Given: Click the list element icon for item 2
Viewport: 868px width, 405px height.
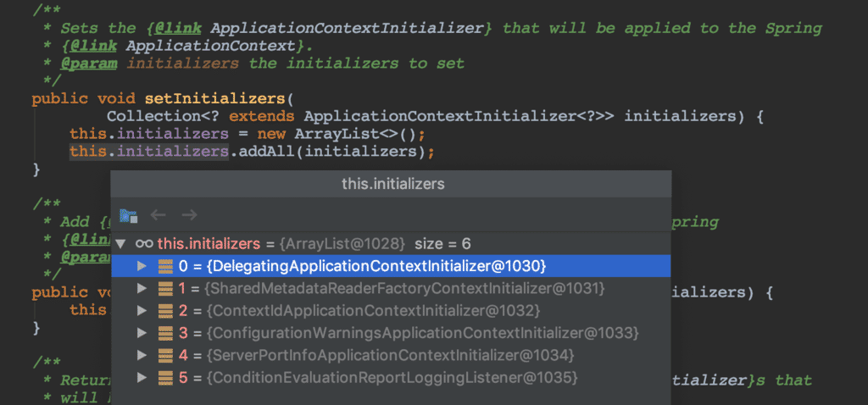Looking at the screenshot, I should pyautogui.click(x=165, y=310).
